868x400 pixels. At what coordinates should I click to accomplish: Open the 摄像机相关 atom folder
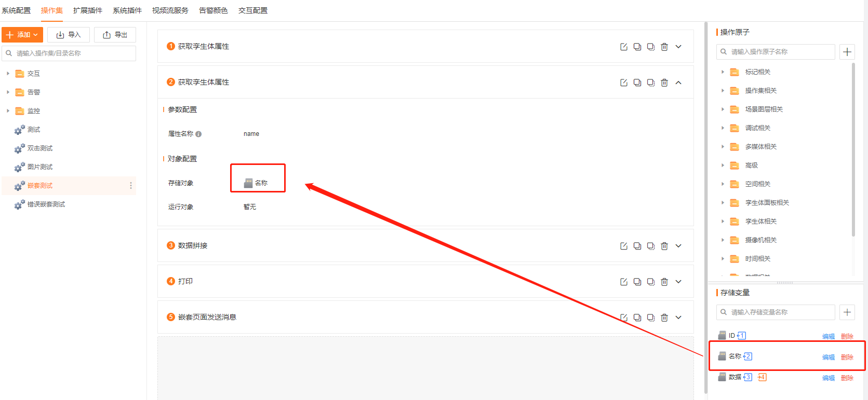(761, 240)
